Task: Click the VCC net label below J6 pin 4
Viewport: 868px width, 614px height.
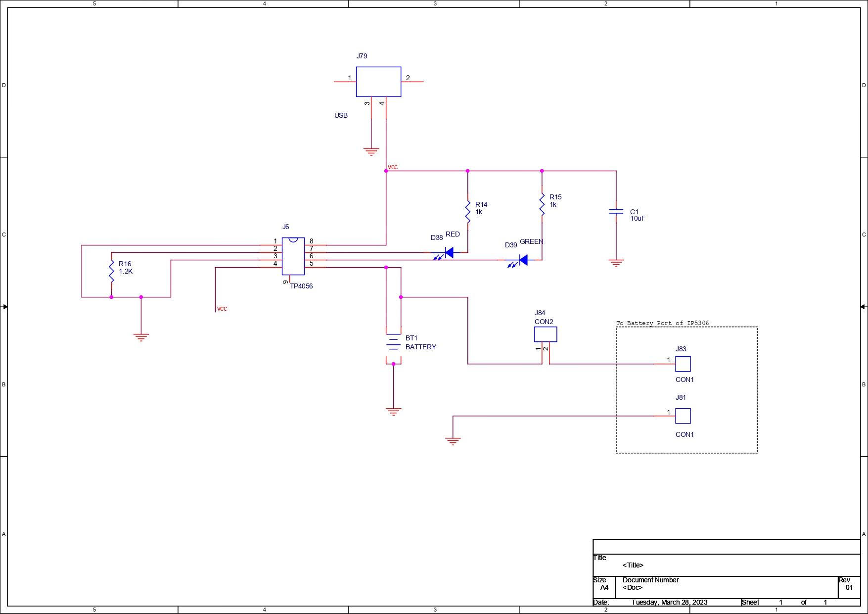Action: click(222, 309)
